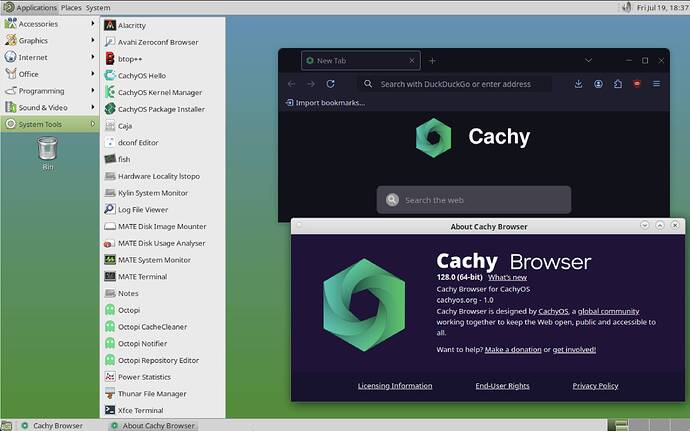
Task: Reload the page in Cachy Browser
Action: coord(330,84)
